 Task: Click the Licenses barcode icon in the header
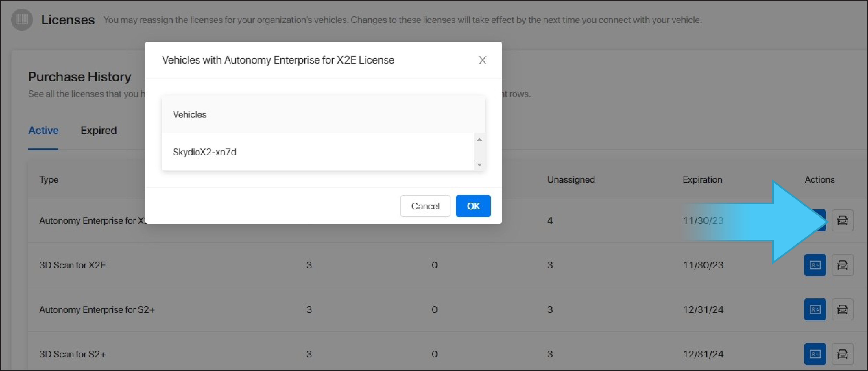(22, 20)
